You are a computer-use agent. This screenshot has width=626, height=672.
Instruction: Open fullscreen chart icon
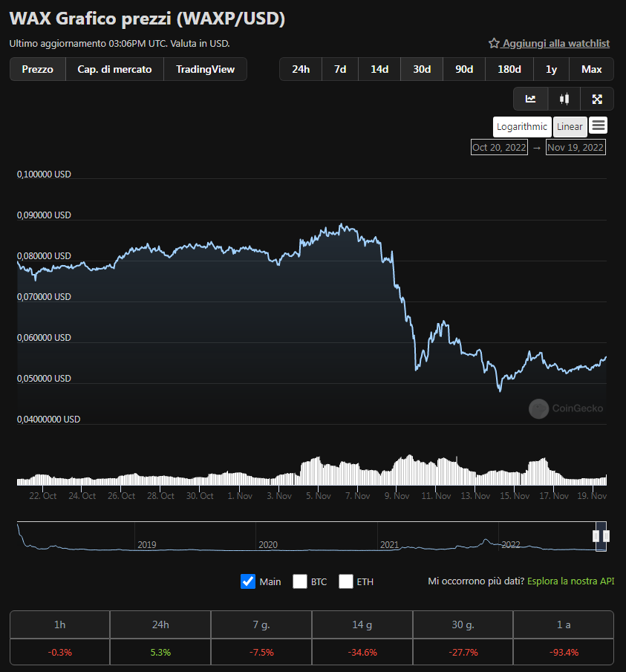(x=597, y=99)
